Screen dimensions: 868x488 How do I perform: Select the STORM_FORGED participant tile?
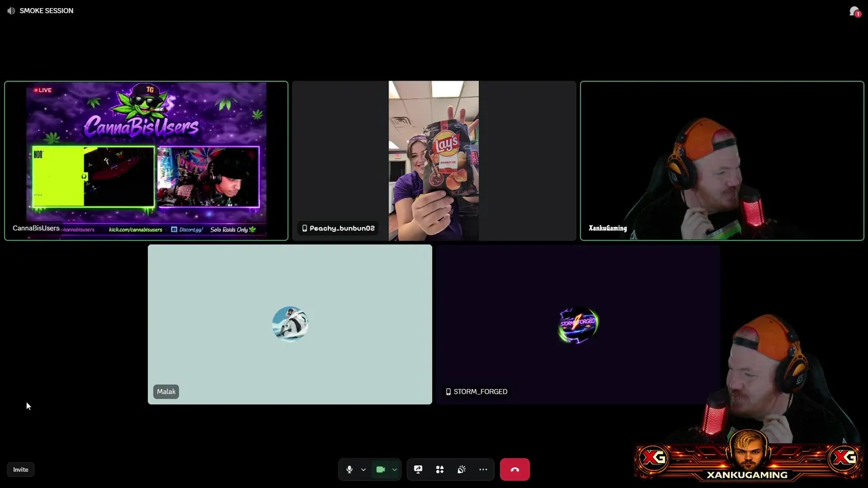[x=578, y=325]
